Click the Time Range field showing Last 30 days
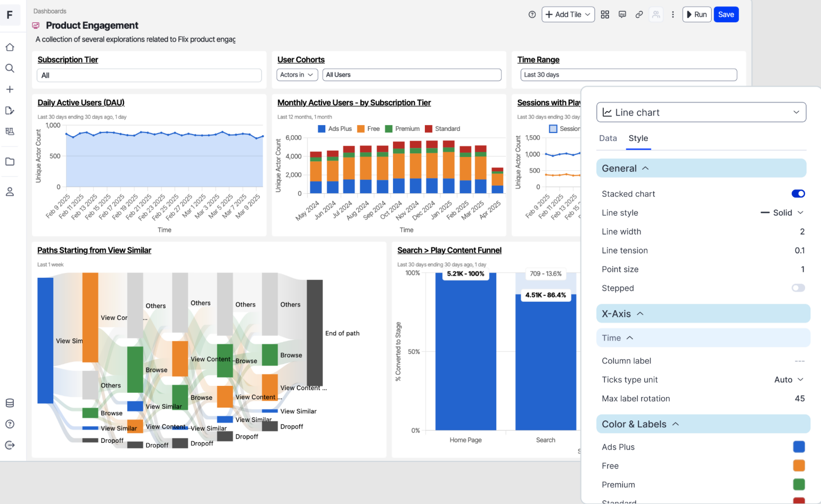This screenshot has width=821, height=504. click(628, 75)
